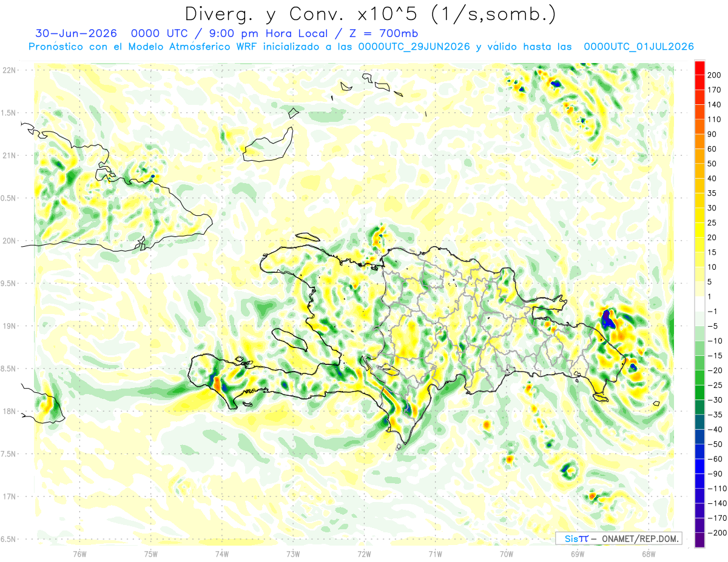Click the '73W' longitude label
Screen dimensions: 728x562
(292, 554)
